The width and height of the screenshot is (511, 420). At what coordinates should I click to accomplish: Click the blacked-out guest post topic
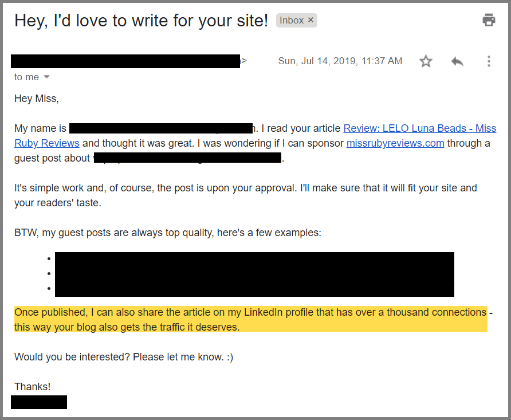tap(187, 158)
